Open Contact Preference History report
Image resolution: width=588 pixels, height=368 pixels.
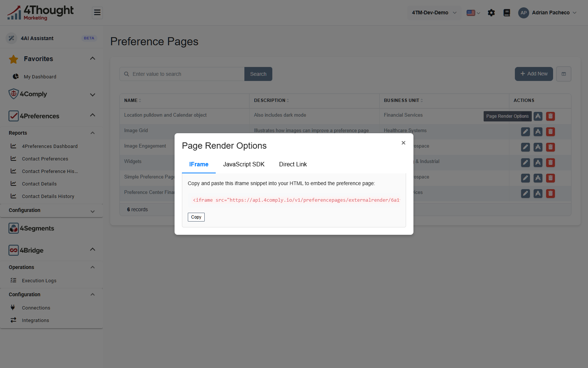[x=50, y=171]
